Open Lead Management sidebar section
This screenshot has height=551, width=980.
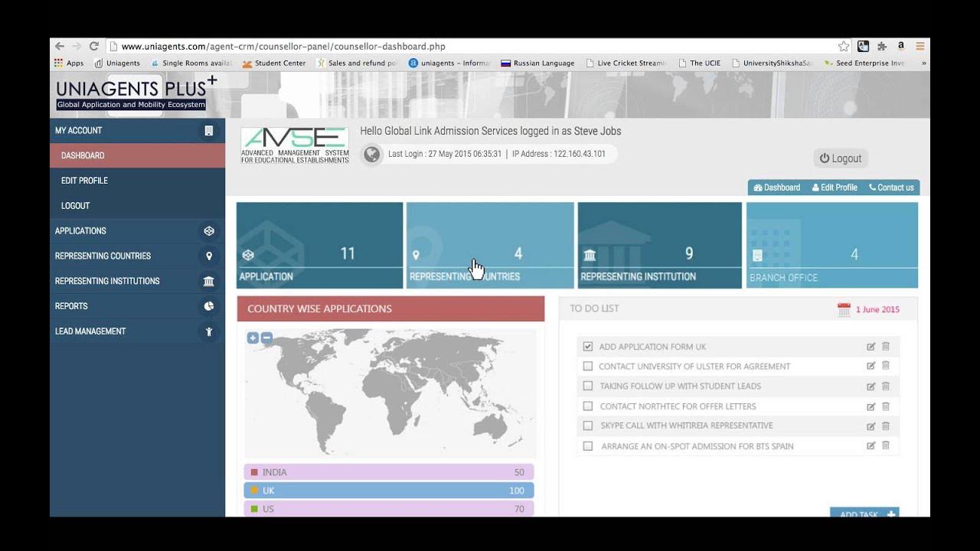[x=138, y=331]
